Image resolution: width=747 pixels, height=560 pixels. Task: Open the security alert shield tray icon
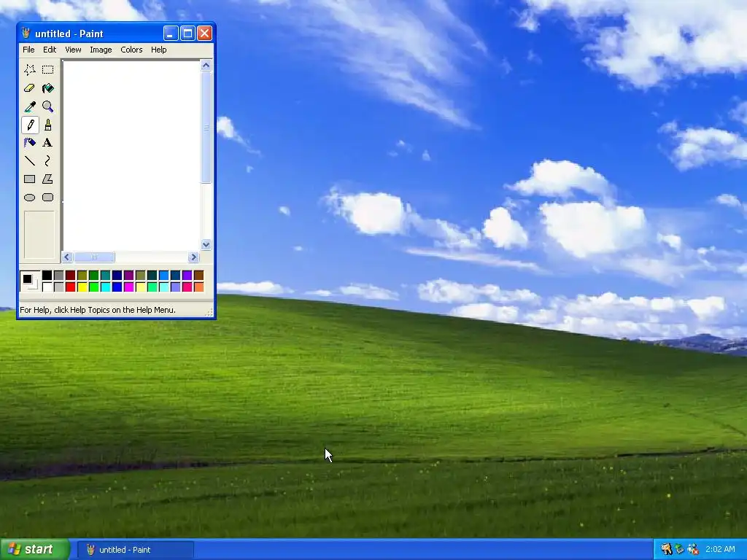coord(693,549)
